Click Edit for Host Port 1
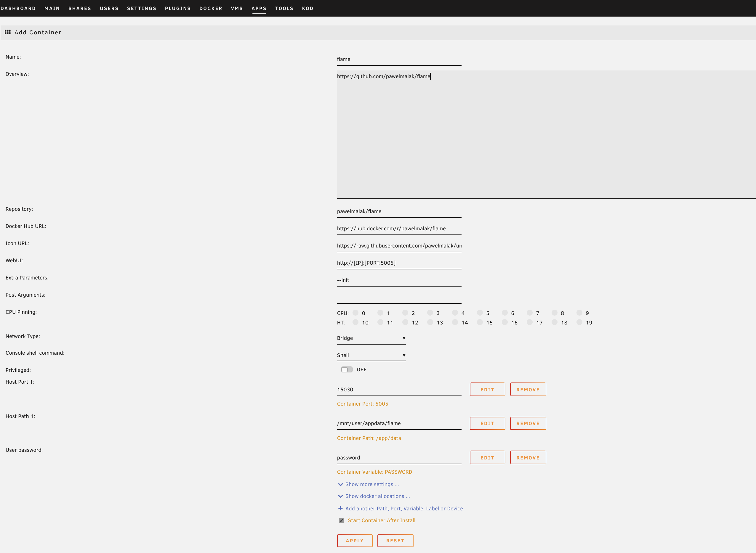Screen dimensions: 756x553 coord(487,390)
